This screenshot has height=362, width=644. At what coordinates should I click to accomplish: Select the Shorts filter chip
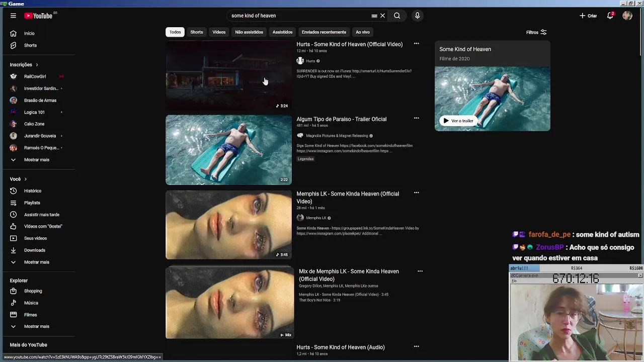[x=197, y=32]
